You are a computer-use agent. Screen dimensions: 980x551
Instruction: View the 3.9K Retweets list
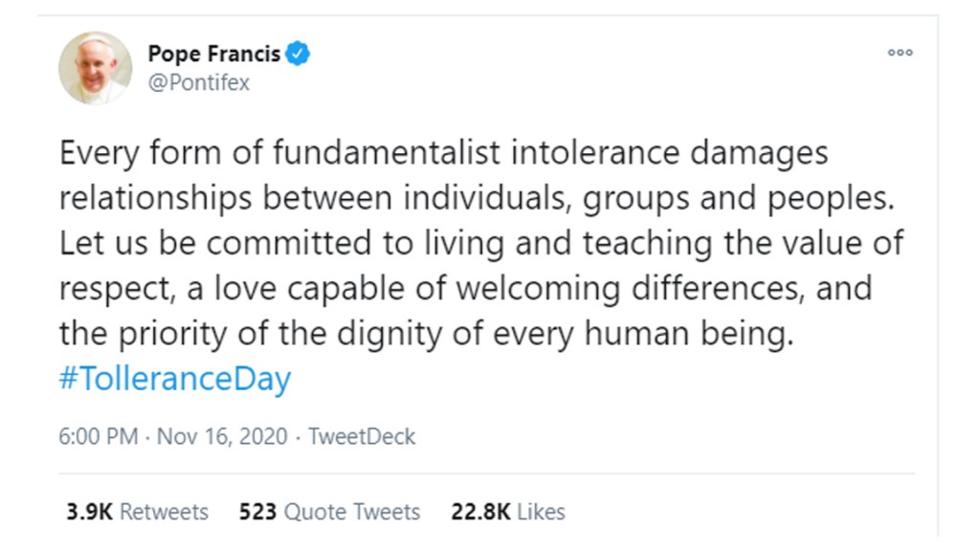click(137, 512)
